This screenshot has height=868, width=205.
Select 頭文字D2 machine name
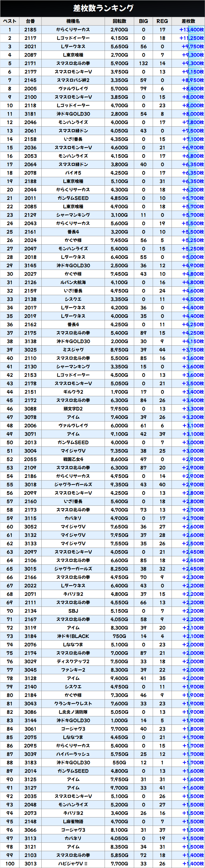73,409
